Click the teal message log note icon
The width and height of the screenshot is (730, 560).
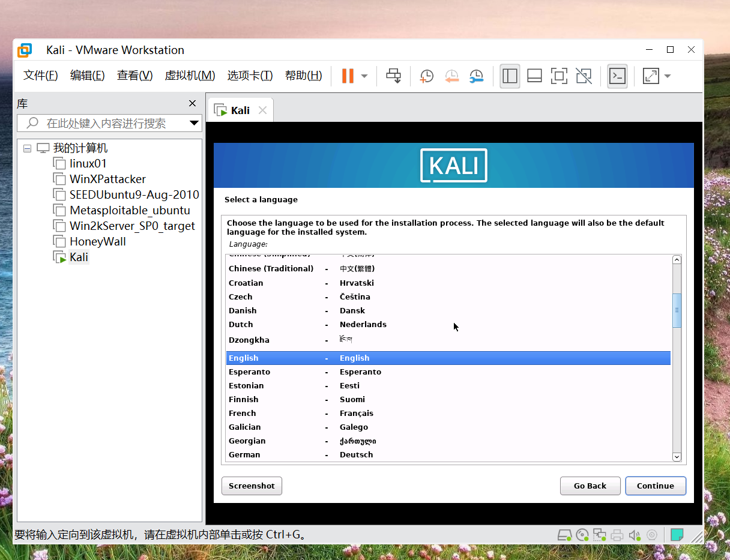(x=677, y=534)
